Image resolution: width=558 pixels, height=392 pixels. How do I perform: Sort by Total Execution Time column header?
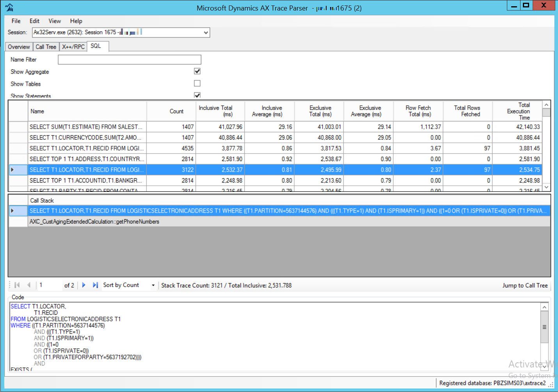click(517, 111)
